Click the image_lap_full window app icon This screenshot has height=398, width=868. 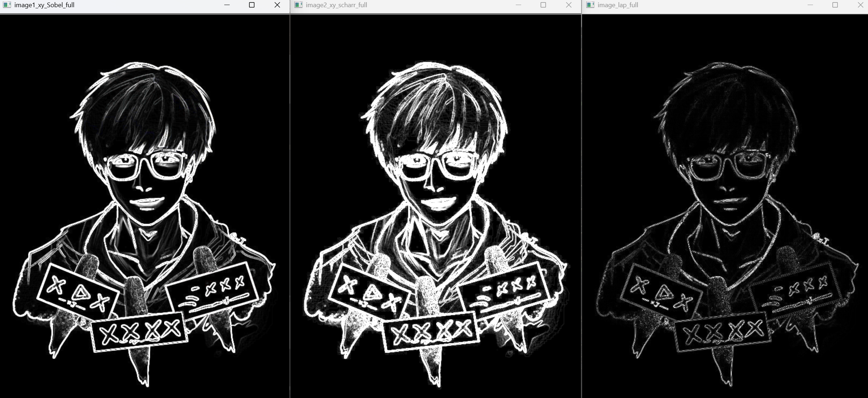pos(590,5)
